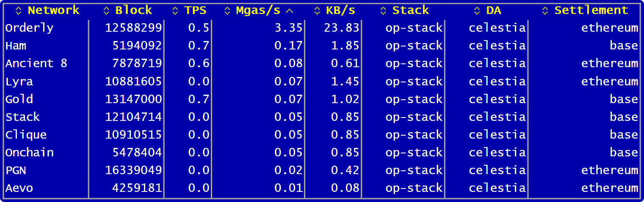Click the 0.5 TPS value for Orderly
Viewport: 644px width, 202px height.
point(199,28)
